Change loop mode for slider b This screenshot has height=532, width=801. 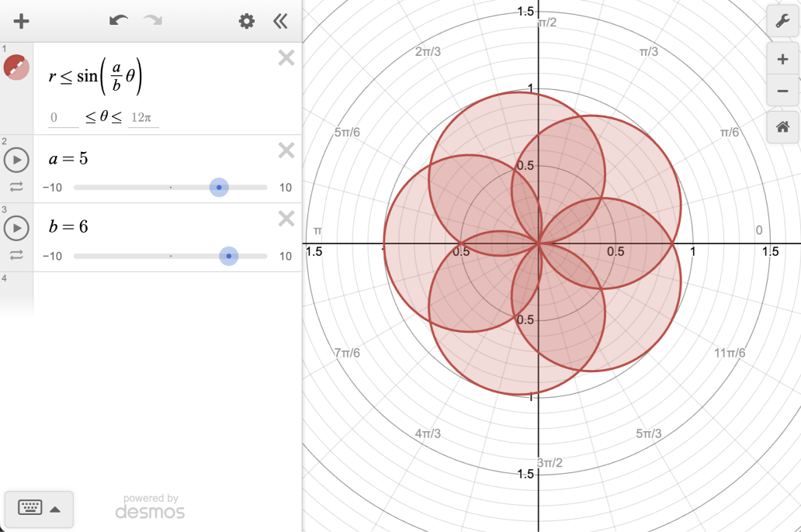click(16, 255)
